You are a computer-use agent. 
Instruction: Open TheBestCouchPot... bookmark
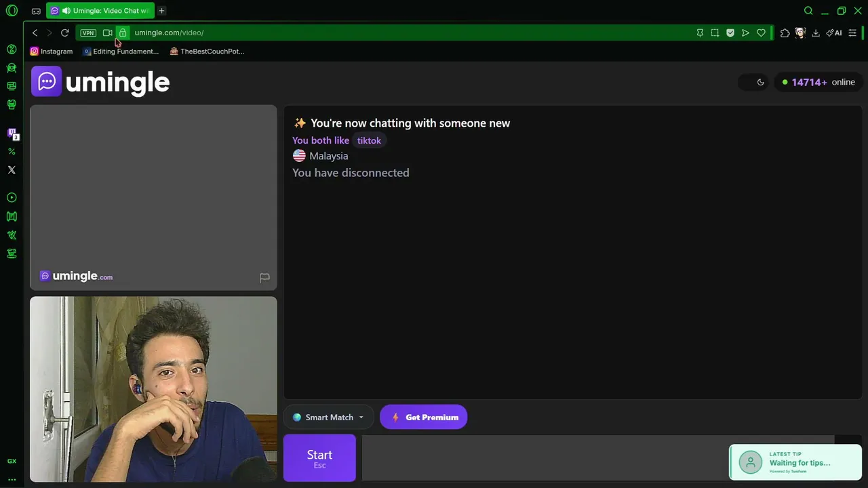207,52
